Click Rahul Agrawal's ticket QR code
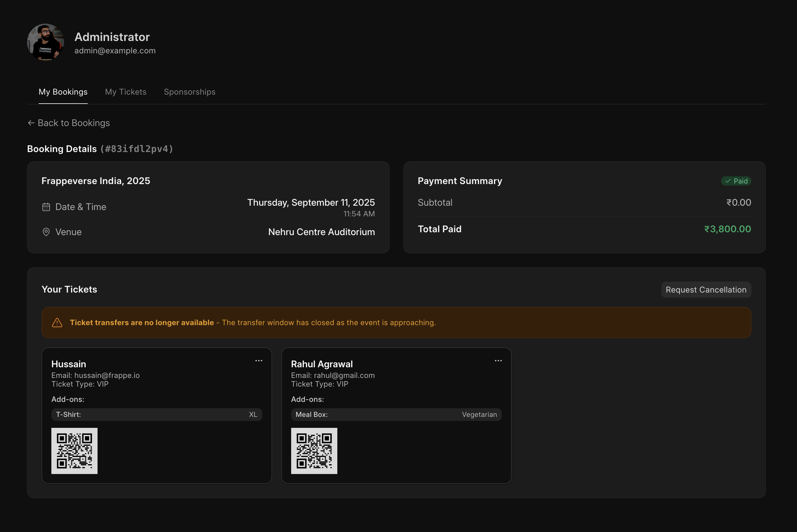Screen dimensions: 797x532 [314, 451]
